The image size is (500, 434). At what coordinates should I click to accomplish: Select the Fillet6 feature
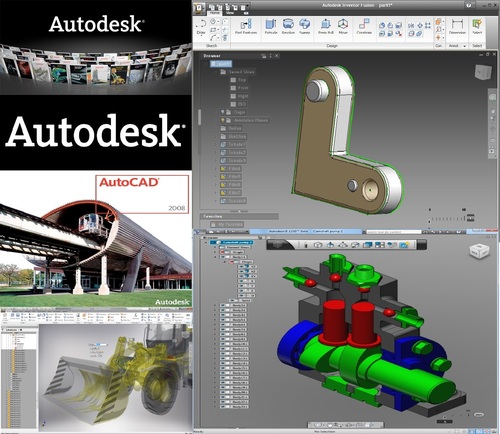(x=231, y=184)
